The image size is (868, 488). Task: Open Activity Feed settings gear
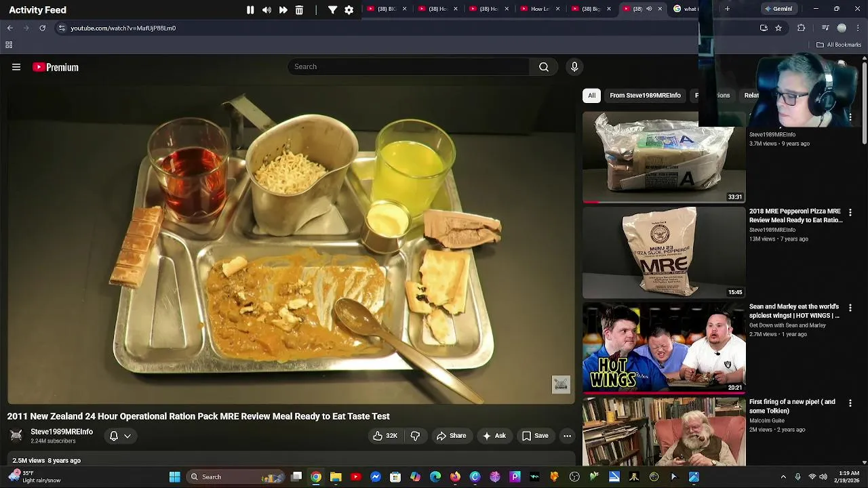point(349,10)
